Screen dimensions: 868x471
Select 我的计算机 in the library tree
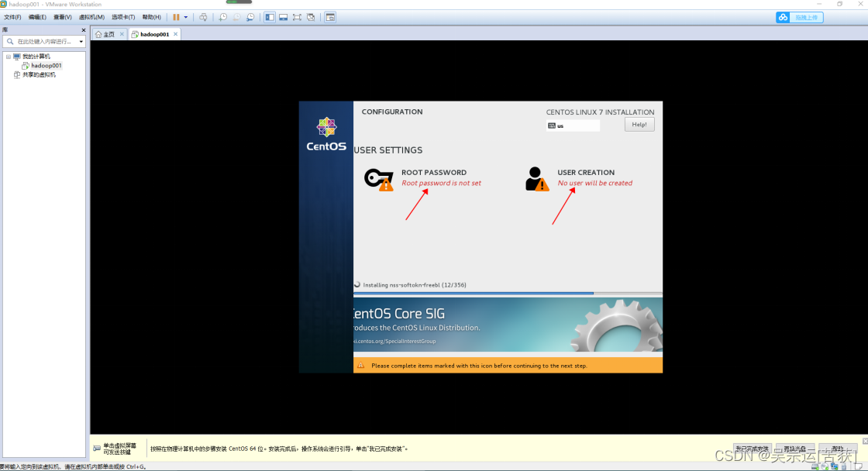[x=36, y=57]
